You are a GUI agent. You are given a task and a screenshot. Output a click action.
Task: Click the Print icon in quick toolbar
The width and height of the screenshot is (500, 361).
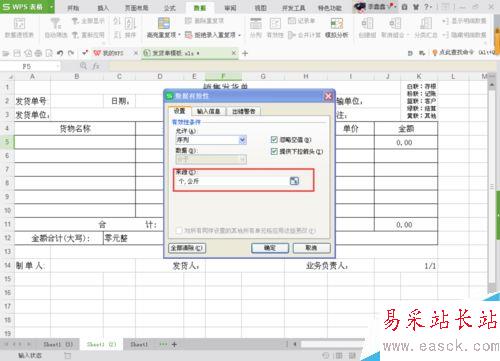coord(38,53)
